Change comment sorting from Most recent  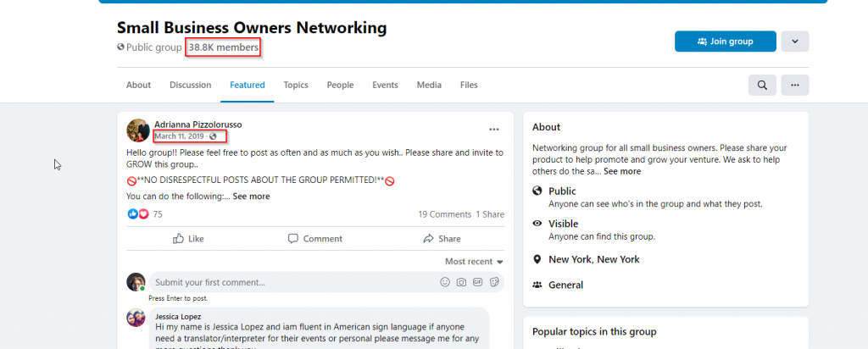pos(474,262)
